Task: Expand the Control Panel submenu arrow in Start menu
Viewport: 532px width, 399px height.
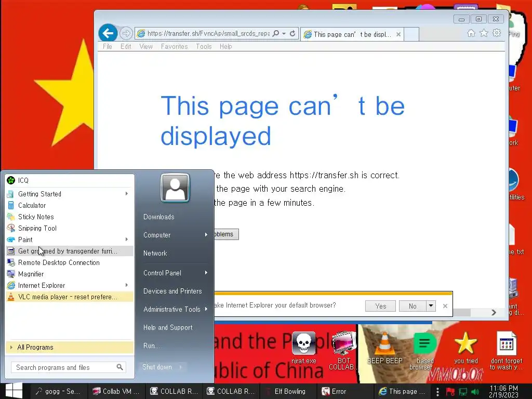Action: click(206, 273)
